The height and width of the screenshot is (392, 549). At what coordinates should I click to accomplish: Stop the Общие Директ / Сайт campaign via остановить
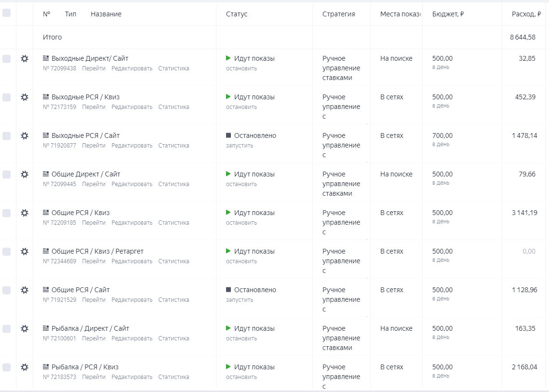pyautogui.click(x=241, y=184)
